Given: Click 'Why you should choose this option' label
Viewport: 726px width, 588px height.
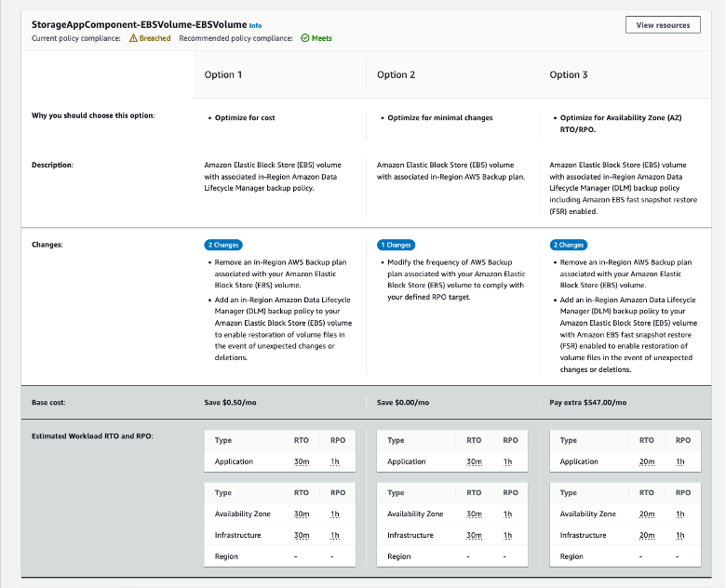Looking at the screenshot, I should (x=93, y=115).
